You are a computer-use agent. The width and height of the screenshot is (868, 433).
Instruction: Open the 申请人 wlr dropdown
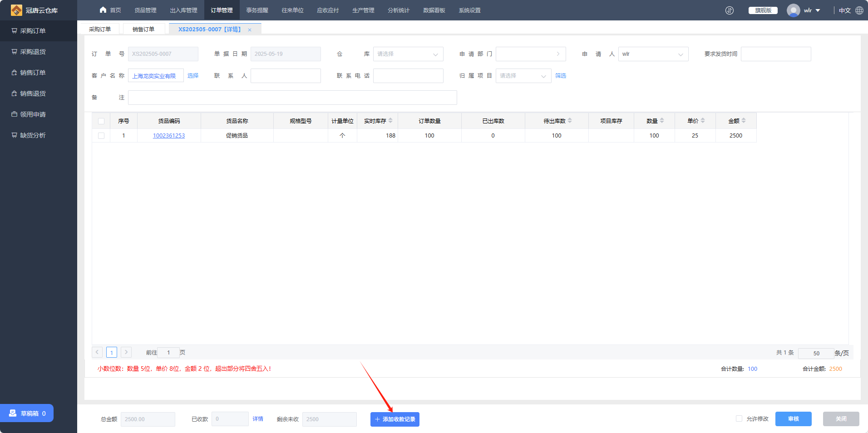click(x=653, y=54)
